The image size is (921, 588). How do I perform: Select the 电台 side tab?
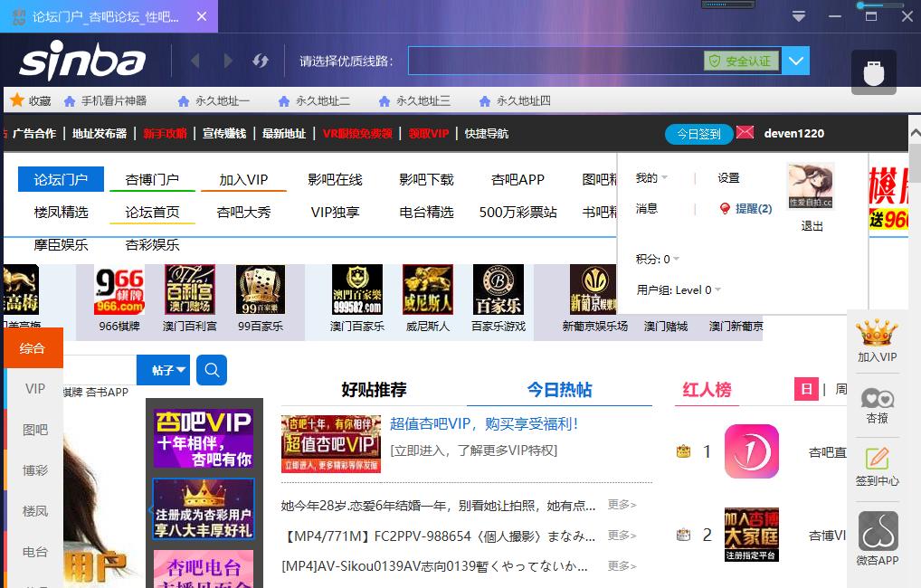[35, 552]
